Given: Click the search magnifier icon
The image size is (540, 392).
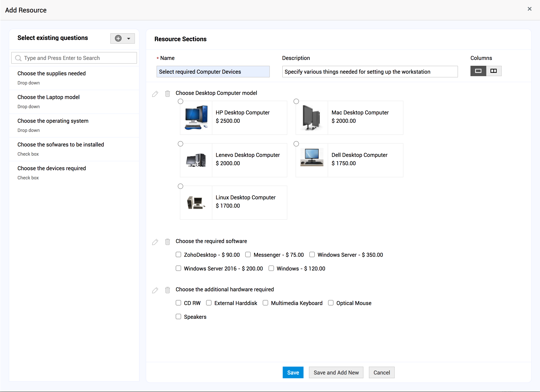Looking at the screenshot, I should (x=18, y=58).
